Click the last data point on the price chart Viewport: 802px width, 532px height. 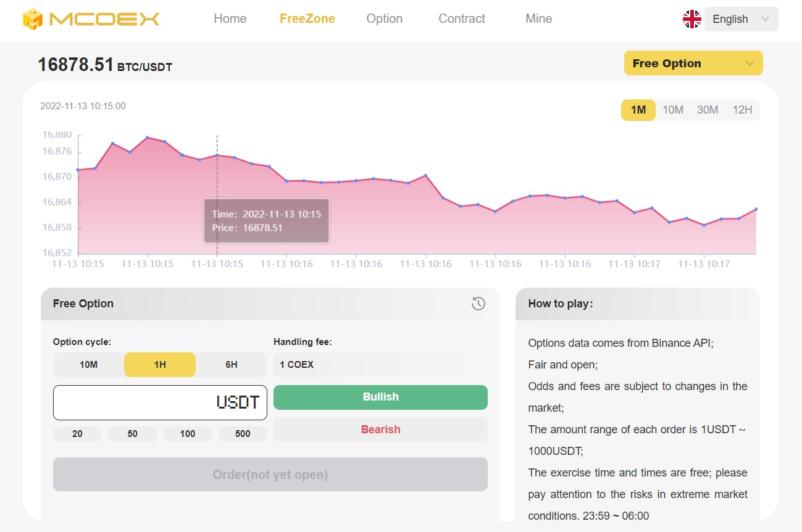(x=756, y=209)
